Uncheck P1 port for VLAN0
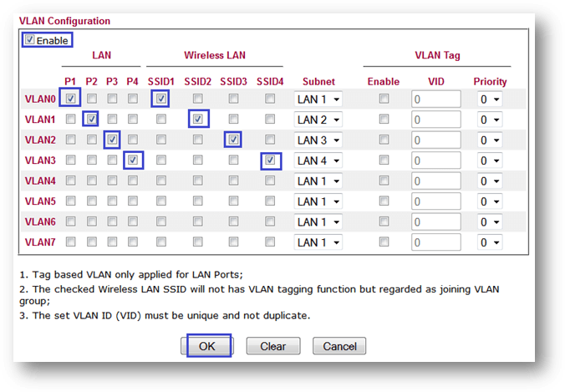Image resolution: width=565 pixels, height=392 pixels. coord(71,99)
